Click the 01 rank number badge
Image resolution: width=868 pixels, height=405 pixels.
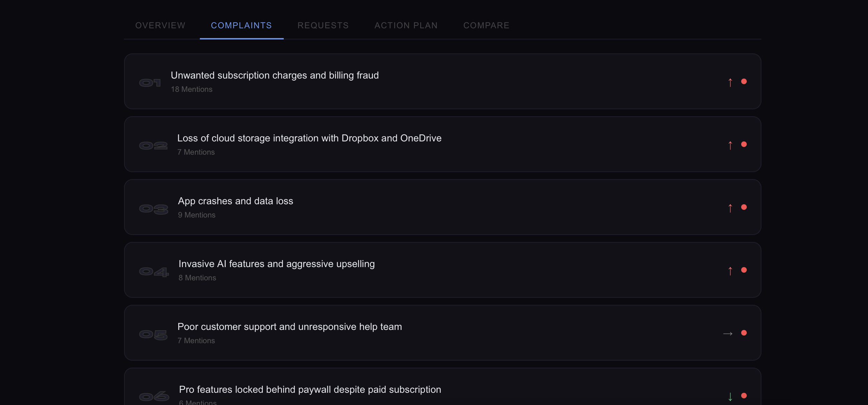pyautogui.click(x=150, y=83)
